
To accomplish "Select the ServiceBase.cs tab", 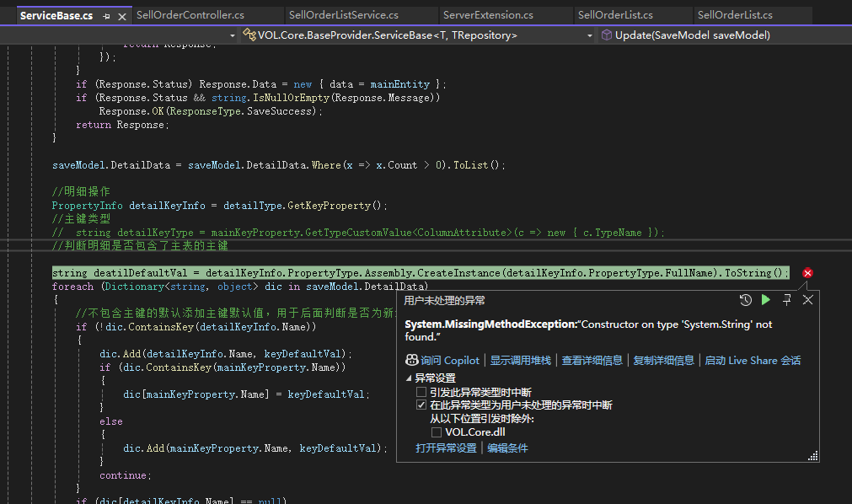I will 56,16.
